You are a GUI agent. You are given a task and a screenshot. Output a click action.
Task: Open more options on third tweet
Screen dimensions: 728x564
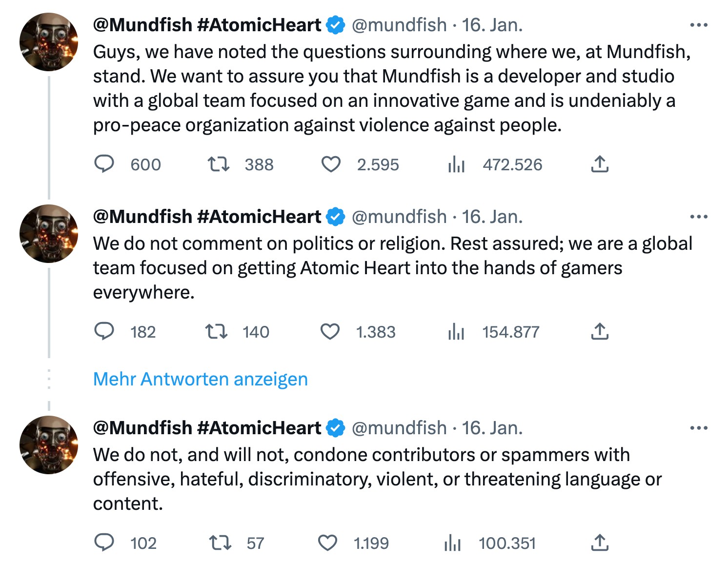point(699,428)
